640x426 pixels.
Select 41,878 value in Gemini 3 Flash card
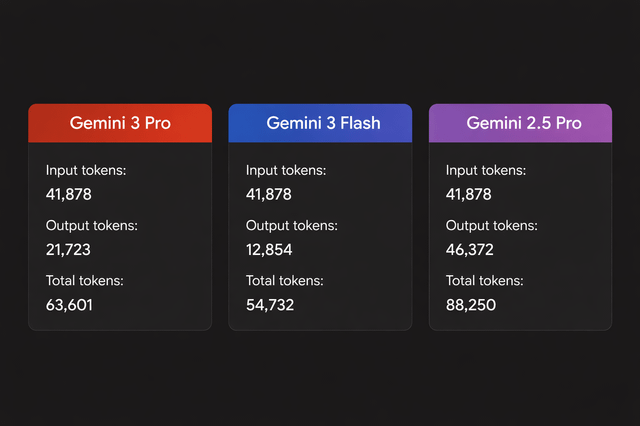[x=269, y=194]
